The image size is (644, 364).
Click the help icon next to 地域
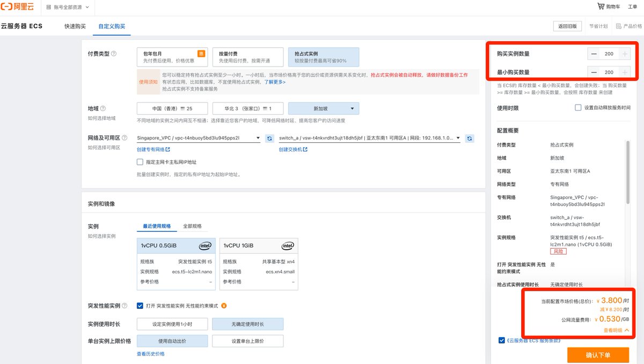click(x=103, y=108)
